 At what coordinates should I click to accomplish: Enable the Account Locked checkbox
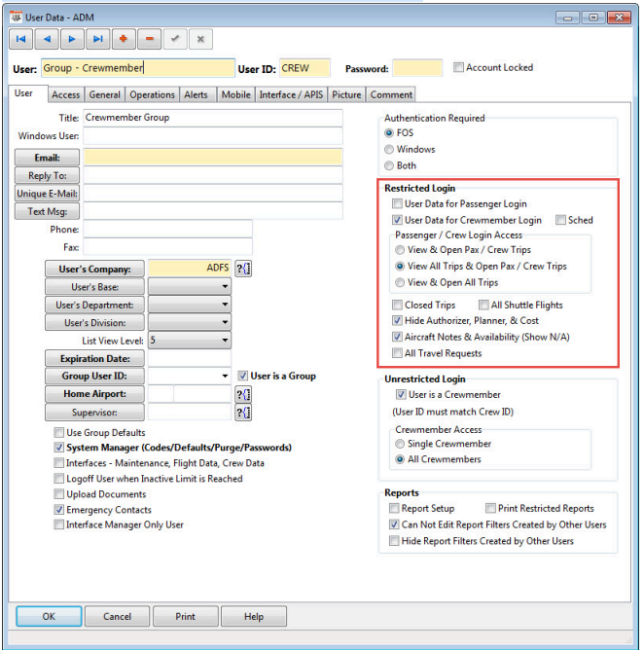459,68
